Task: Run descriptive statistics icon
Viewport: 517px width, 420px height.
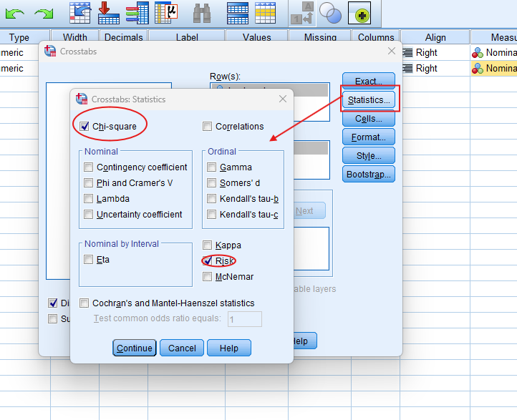Action: [166, 13]
